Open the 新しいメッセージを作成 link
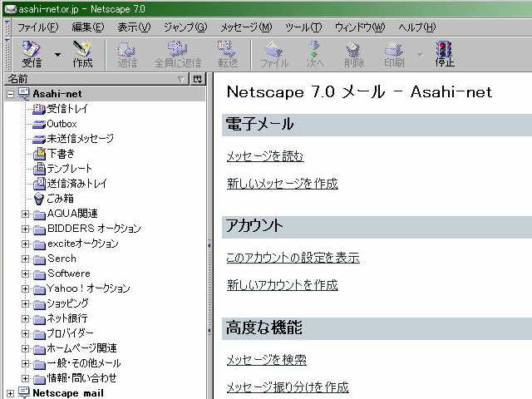Screen dimensions: 532x399 click(x=283, y=183)
